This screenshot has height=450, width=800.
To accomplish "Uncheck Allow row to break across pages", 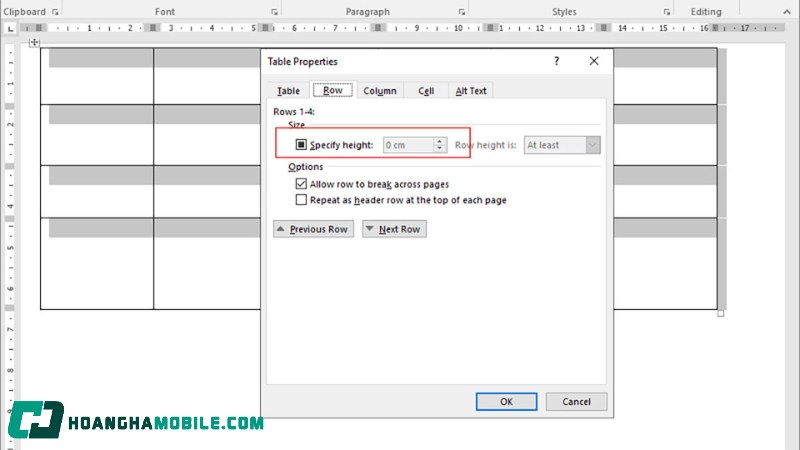I will (x=301, y=185).
